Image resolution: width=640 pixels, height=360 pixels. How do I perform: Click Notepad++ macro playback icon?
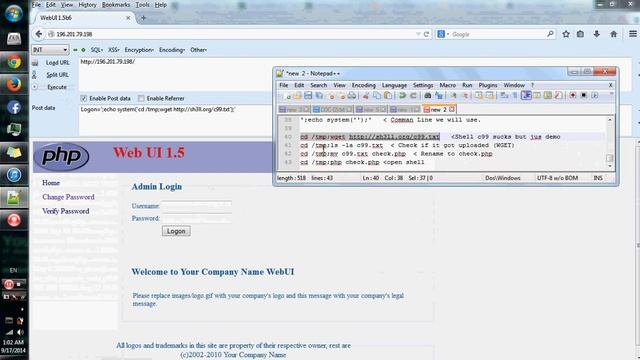point(595,95)
